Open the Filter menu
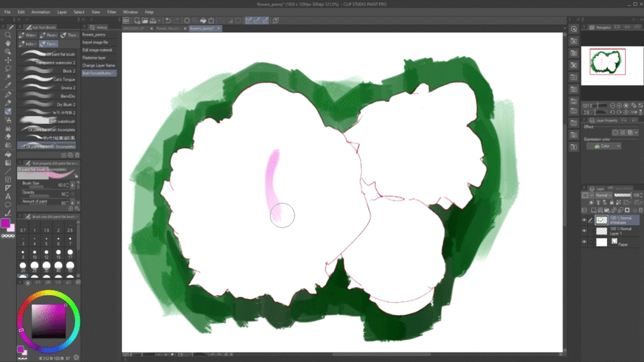 (112, 12)
